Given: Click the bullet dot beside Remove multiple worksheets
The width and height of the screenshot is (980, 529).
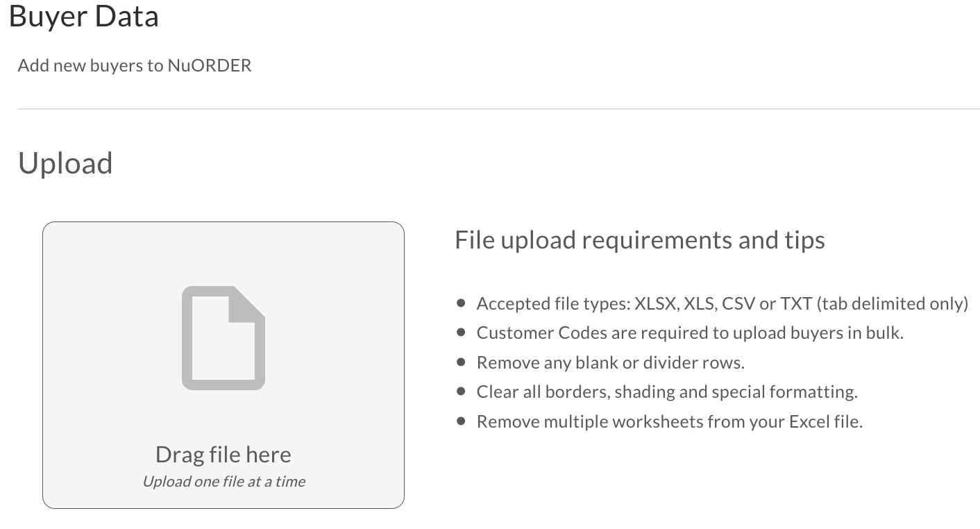Looking at the screenshot, I should coord(462,421).
